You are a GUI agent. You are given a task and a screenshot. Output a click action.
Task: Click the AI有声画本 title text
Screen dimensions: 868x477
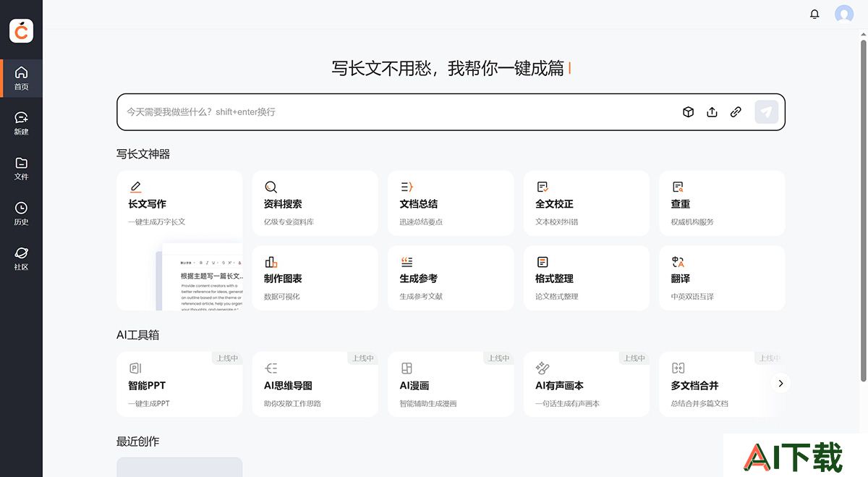pos(559,386)
